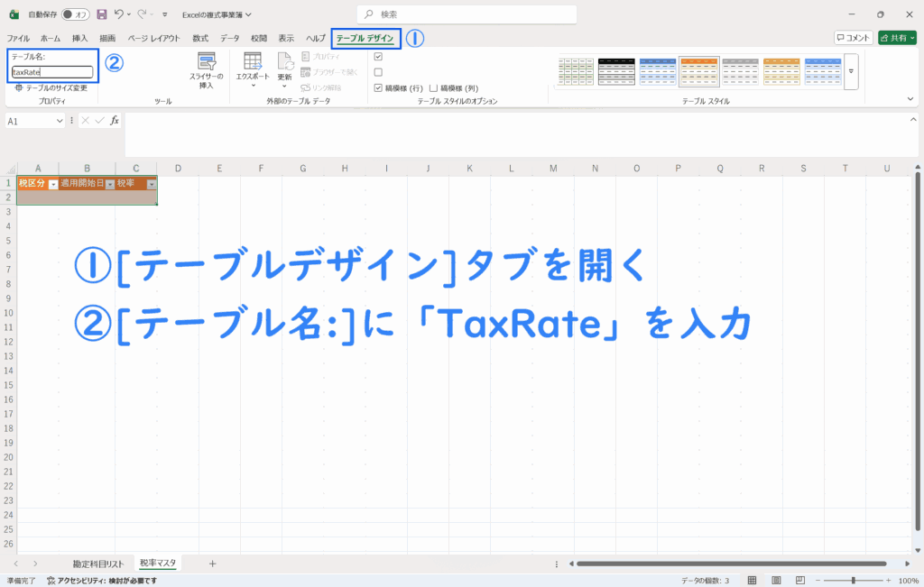The image size is (924, 587).
Task: Click the 共有 share button
Action: 897,38
